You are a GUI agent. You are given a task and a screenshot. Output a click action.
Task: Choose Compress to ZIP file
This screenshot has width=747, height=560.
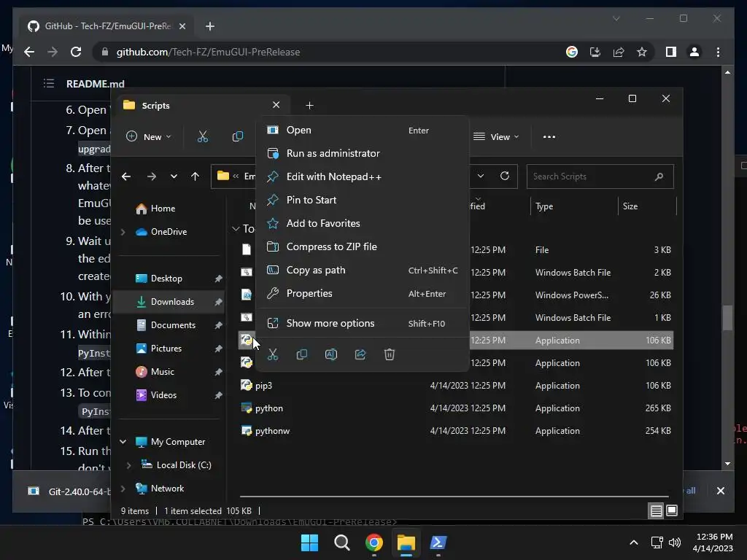click(x=362, y=246)
